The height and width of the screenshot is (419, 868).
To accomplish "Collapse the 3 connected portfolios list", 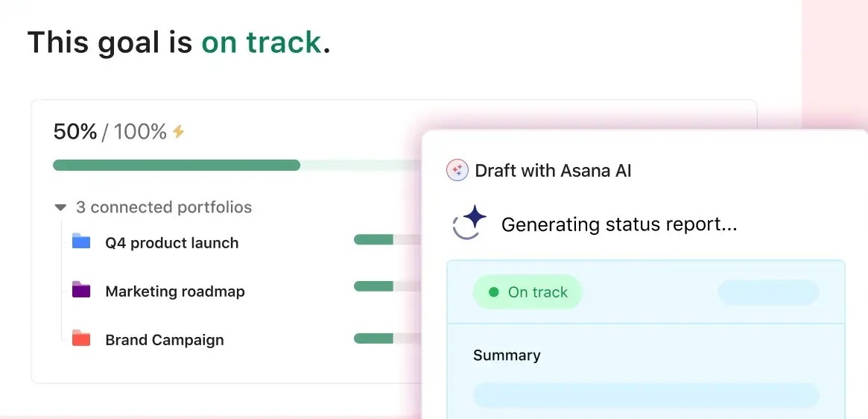I will 60,207.
